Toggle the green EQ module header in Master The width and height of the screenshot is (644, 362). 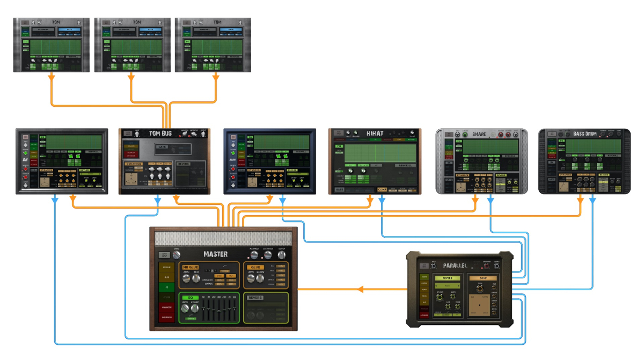[x=191, y=298]
